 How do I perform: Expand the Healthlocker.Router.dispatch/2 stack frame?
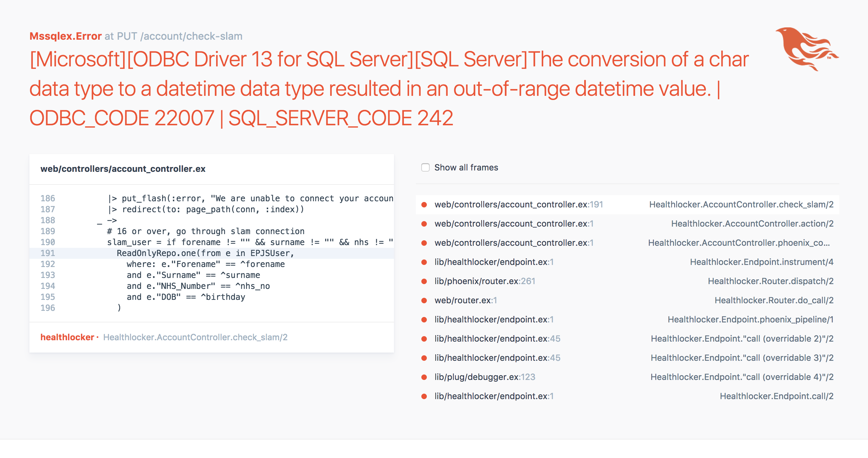(x=616, y=281)
